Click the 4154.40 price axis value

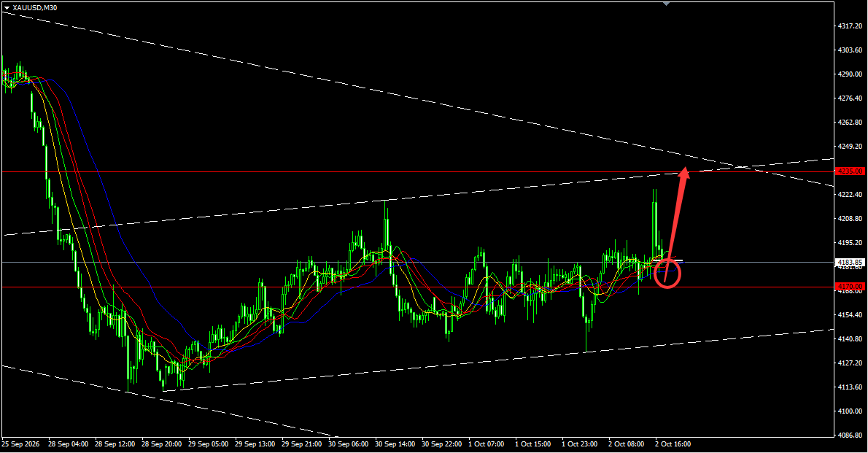pos(850,314)
